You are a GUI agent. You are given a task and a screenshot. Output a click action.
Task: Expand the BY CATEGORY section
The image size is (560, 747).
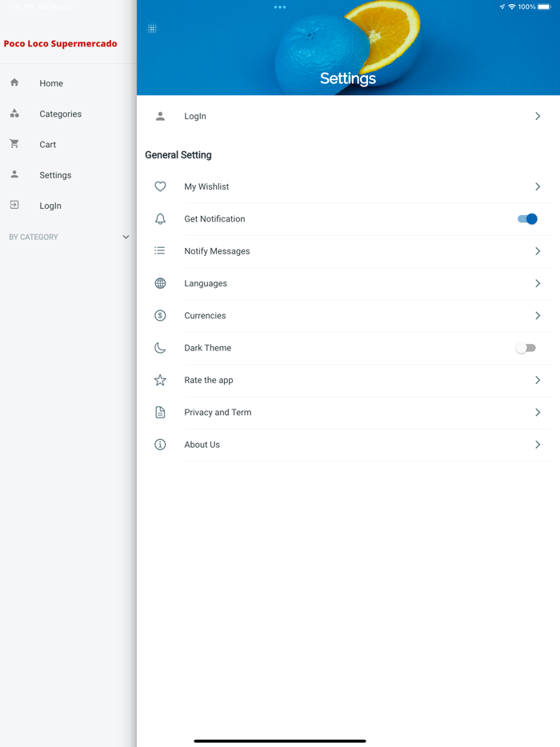click(x=126, y=238)
